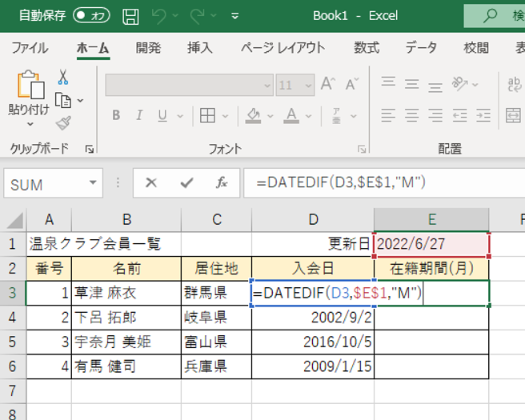Click the text Orientation icon
Image resolution: width=525 pixels, height=420 pixels.
pyautogui.click(x=460, y=84)
